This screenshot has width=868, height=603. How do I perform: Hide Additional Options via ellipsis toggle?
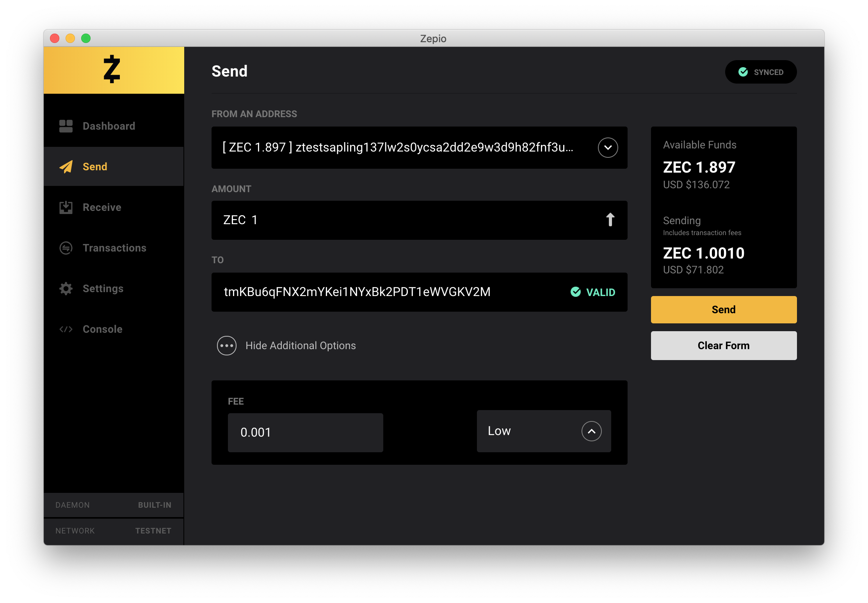(227, 346)
